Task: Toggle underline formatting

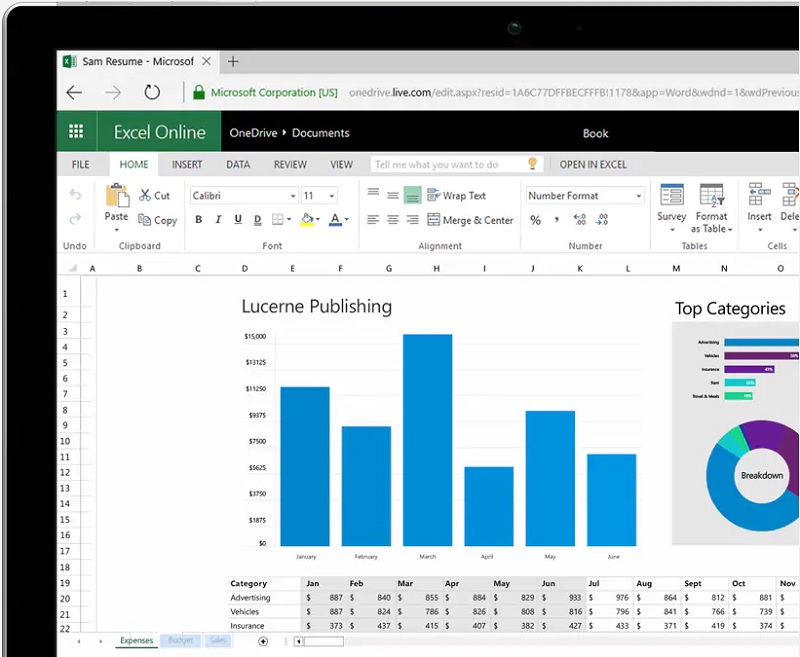Action: 238,219
